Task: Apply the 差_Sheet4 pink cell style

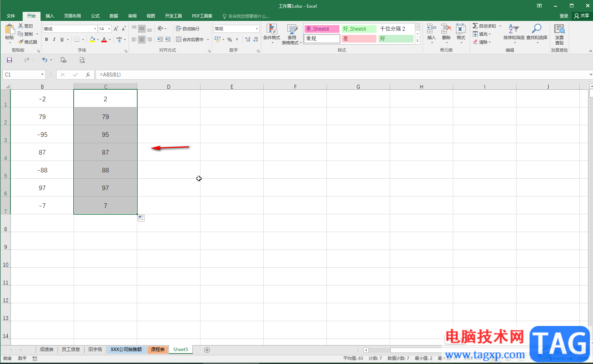Action: pyautogui.click(x=322, y=29)
